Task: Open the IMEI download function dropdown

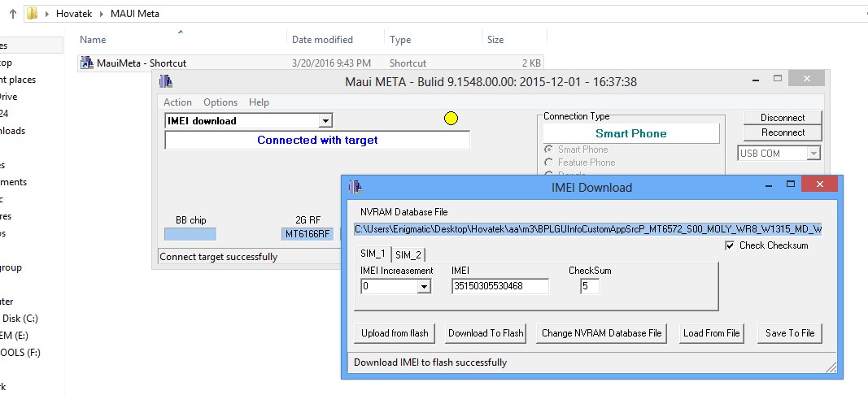Action: [325, 121]
